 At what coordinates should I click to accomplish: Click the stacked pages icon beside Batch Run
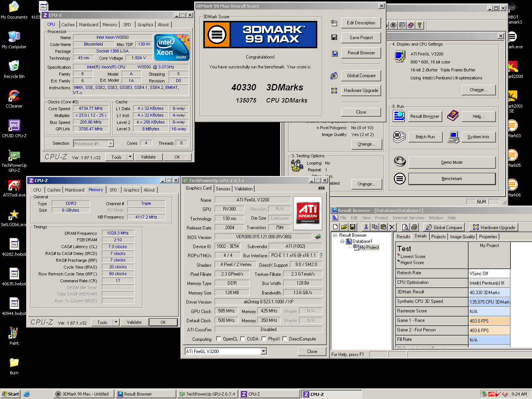[399, 137]
